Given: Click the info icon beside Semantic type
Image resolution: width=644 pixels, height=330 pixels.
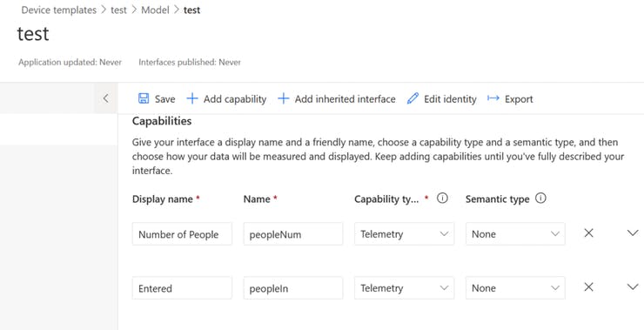Looking at the screenshot, I should click(540, 198).
